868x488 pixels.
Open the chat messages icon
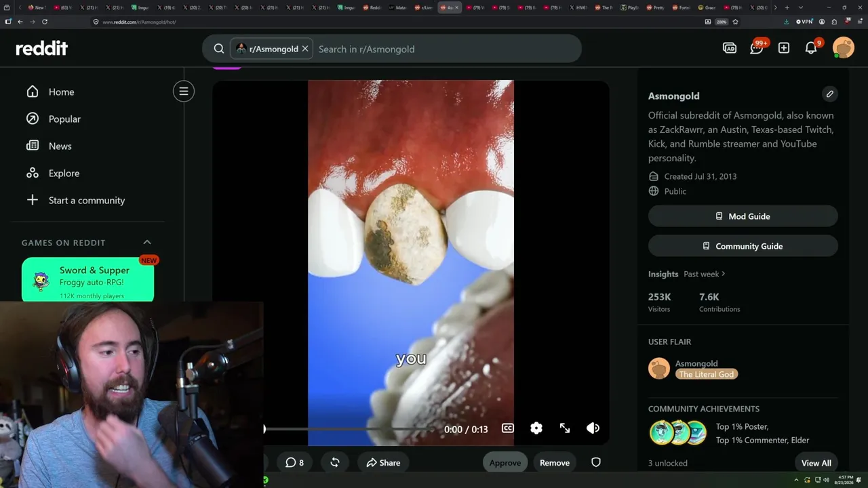tap(757, 47)
